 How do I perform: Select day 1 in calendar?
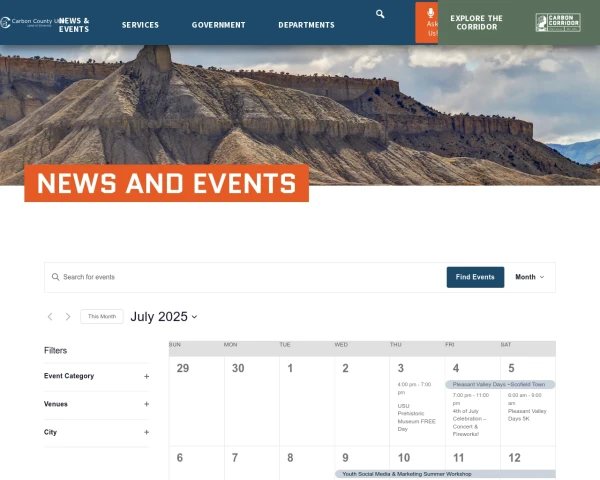290,368
